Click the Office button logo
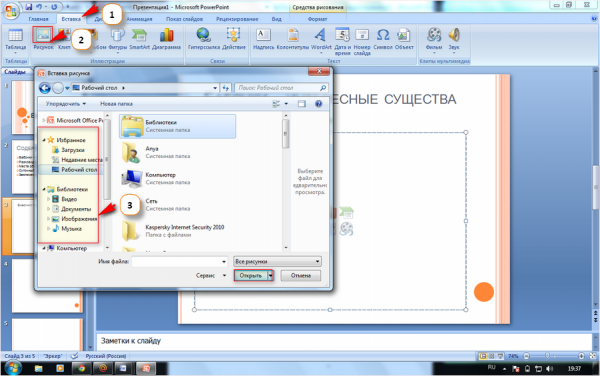 pyautogui.click(x=11, y=11)
